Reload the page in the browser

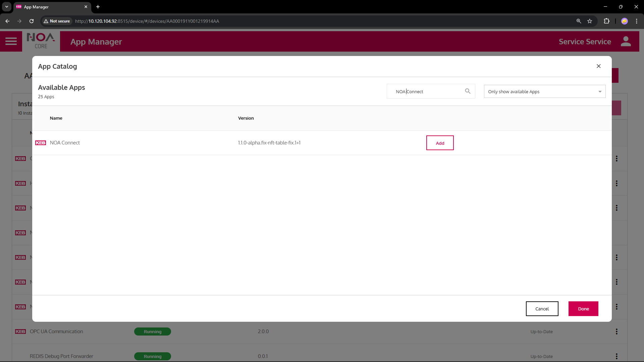pyautogui.click(x=32, y=21)
